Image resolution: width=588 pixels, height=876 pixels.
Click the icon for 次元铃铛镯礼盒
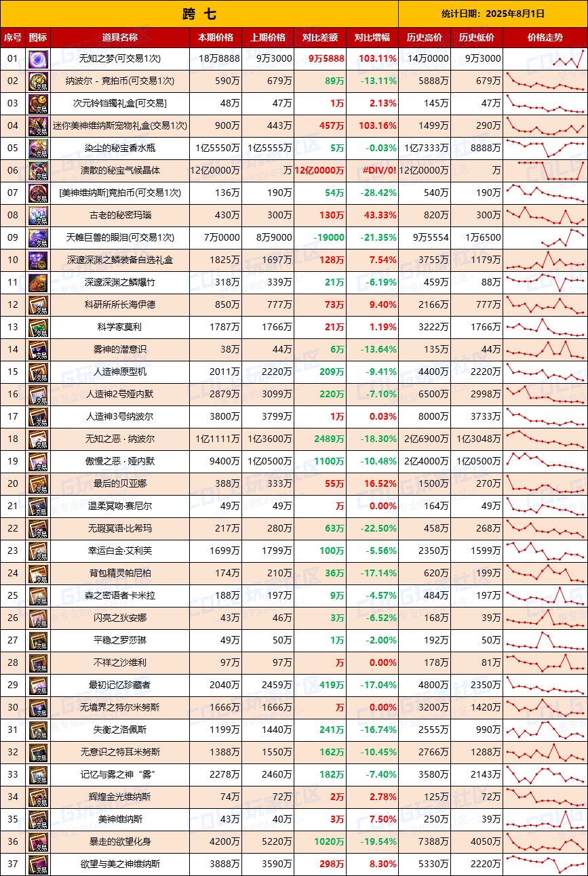38,104
